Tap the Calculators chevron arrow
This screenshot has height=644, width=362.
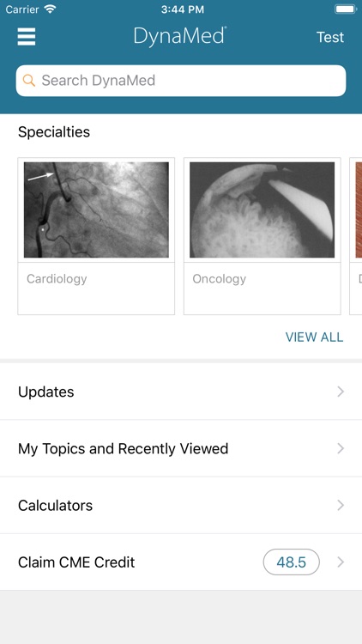pos(341,505)
